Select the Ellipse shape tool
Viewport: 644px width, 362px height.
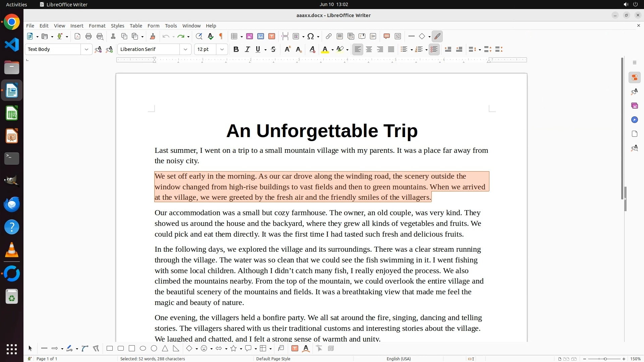(x=143, y=349)
